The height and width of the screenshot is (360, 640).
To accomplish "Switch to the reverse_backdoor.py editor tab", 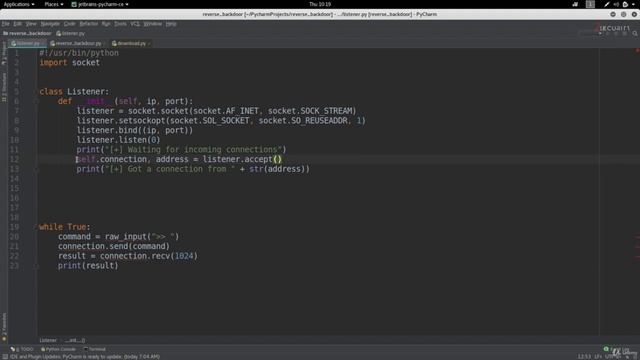I will (x=78, y=43).
